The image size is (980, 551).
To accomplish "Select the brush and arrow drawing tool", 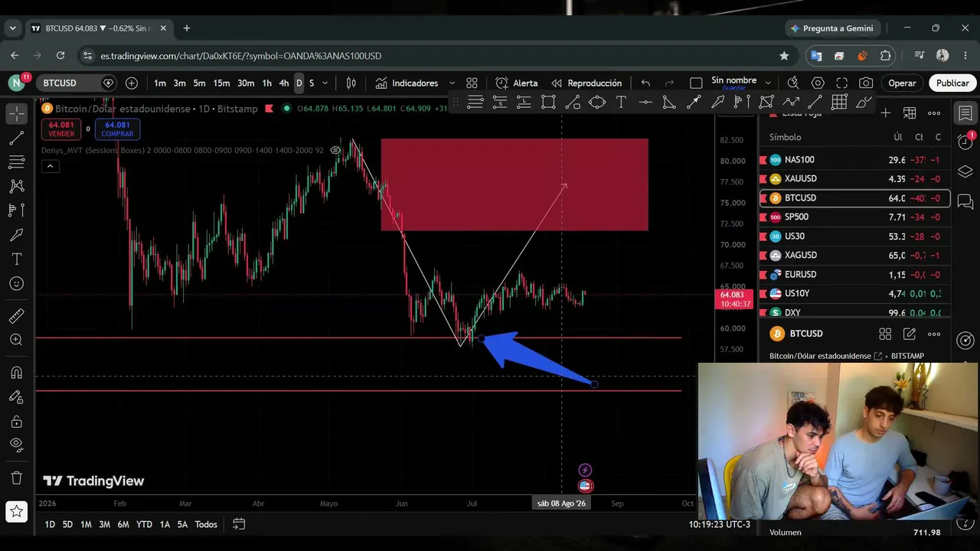I will coord(16,235).
